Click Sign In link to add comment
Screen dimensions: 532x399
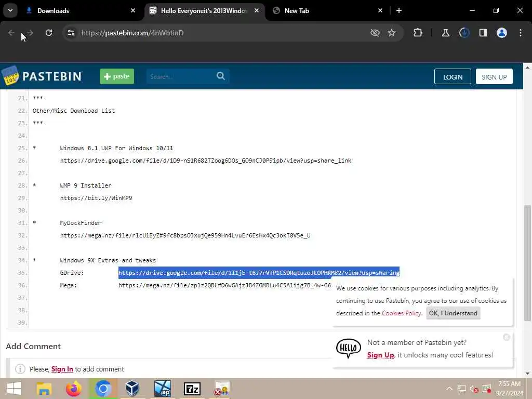click(x=62, y=369)
